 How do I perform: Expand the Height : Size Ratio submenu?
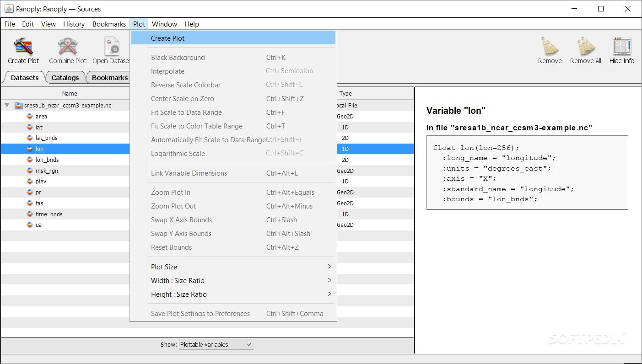233,294
